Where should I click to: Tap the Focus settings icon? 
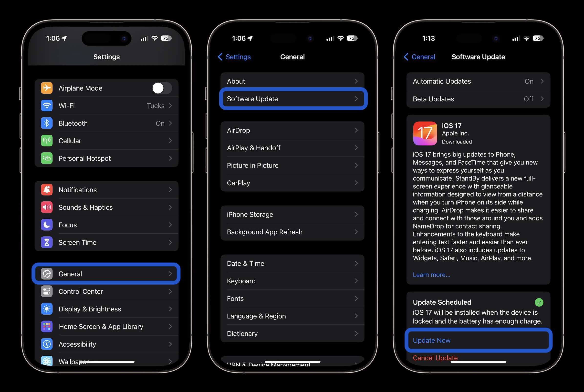pyautogui.click(x=47, y=225)
